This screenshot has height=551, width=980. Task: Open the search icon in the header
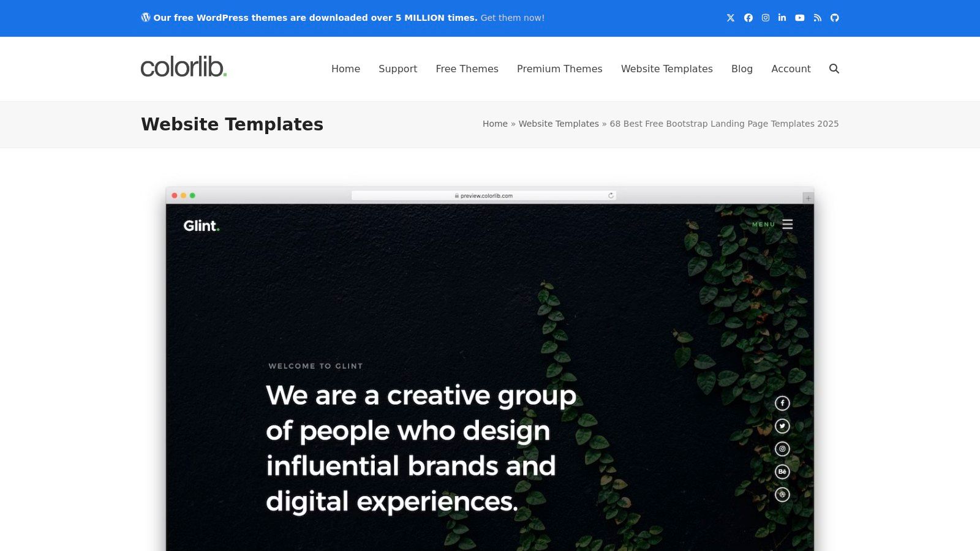click(x=834, y=69)
